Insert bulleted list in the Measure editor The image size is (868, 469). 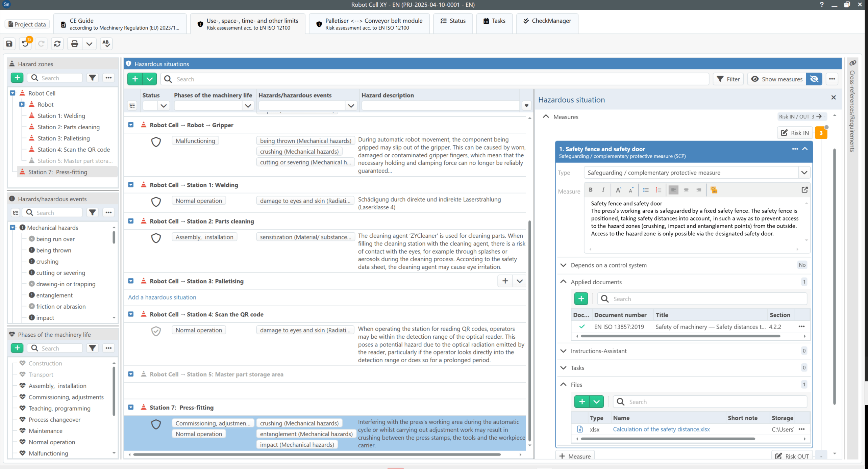click(646, 190)
